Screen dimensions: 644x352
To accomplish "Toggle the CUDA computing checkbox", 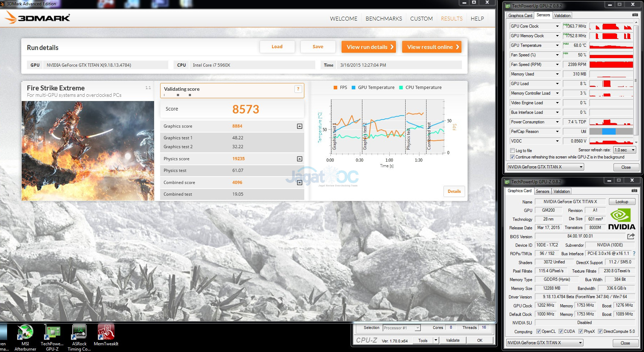I will [x=561, y=331].
